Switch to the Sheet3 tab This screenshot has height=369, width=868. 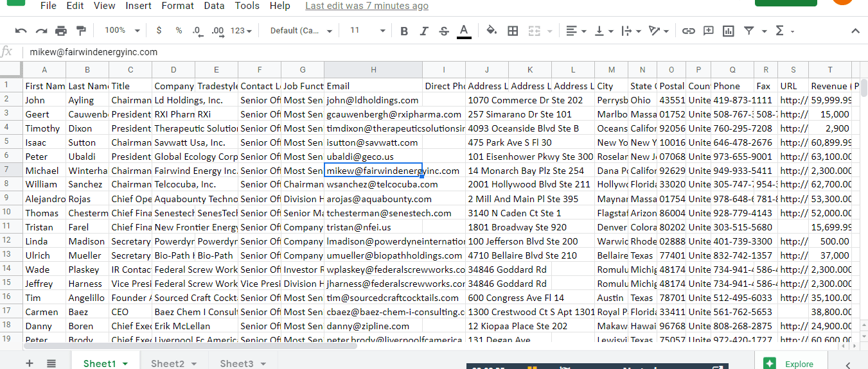[x=243, y=363]
